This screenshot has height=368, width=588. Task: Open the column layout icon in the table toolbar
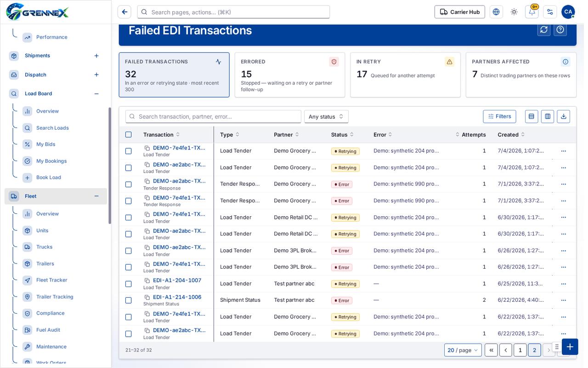pyautogui.click(x=548, y=116)
